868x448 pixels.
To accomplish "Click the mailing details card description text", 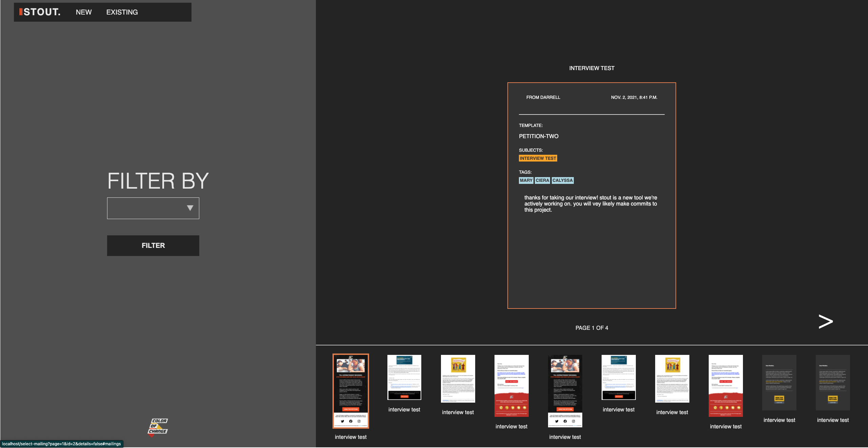I will click(590, 204).
